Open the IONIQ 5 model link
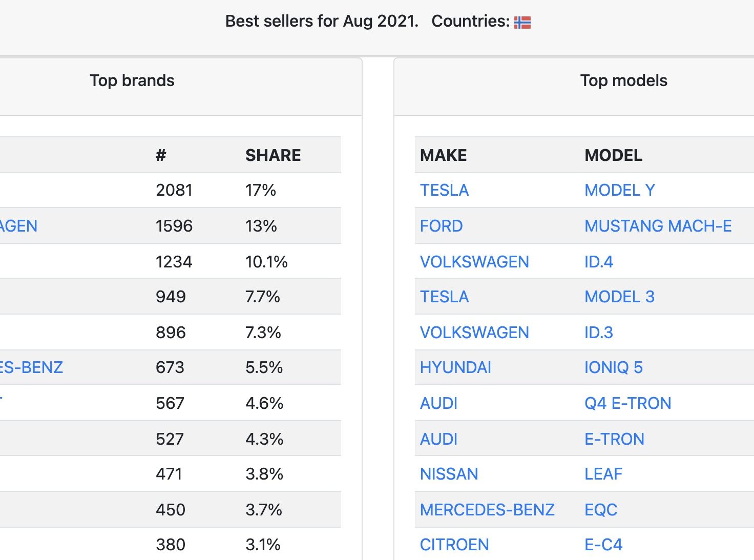 [x=614, y=367]
